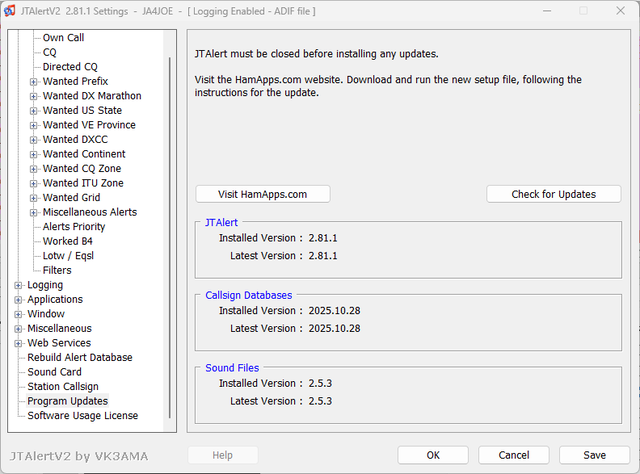Select the Window tree label
Image resolution: width=640 pixels, height=474 pixels.
click(46, 314)
